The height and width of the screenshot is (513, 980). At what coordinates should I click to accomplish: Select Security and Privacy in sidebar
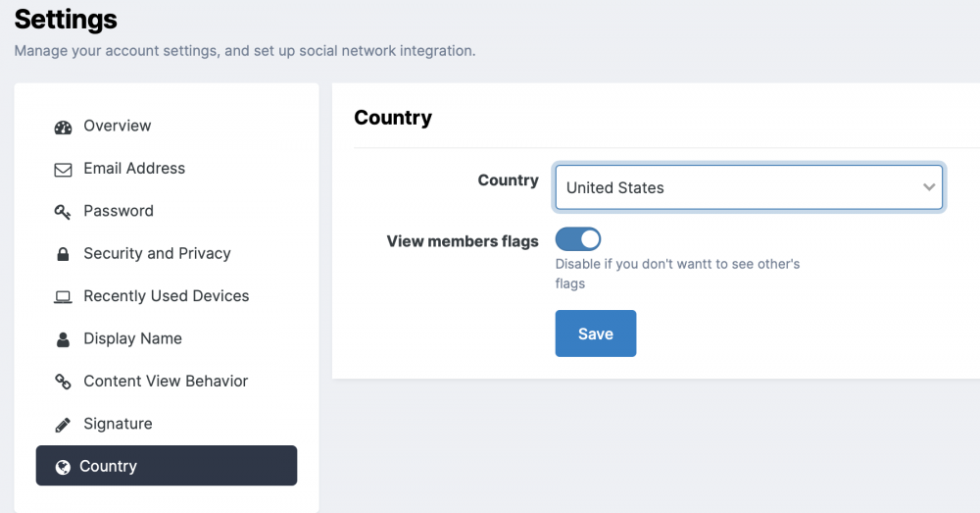coord(157,253)
